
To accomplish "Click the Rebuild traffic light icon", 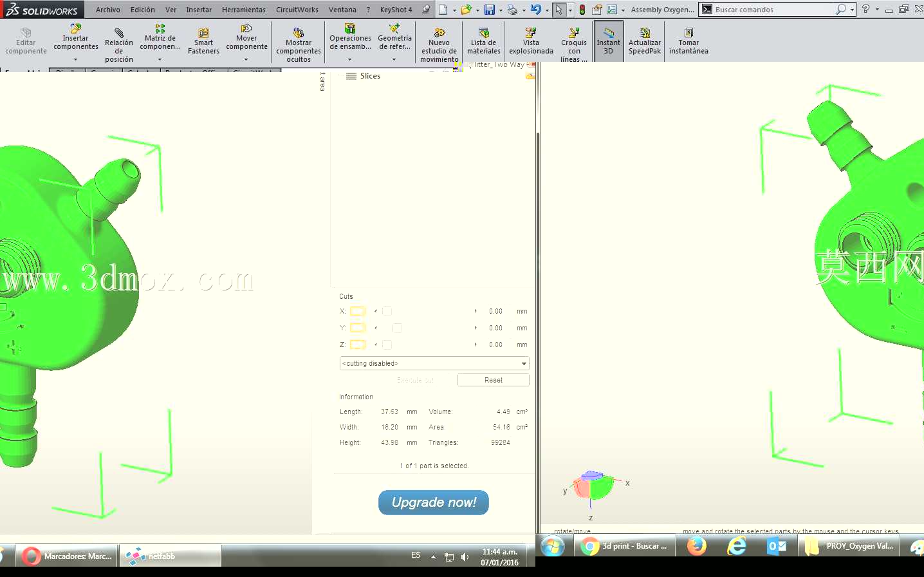I will click(582, 10).
